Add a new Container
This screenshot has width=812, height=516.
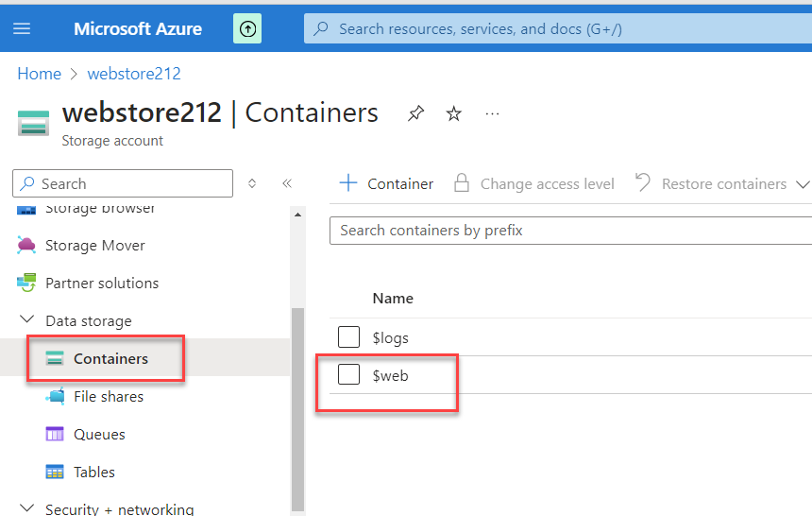click(x=386, y=183)
